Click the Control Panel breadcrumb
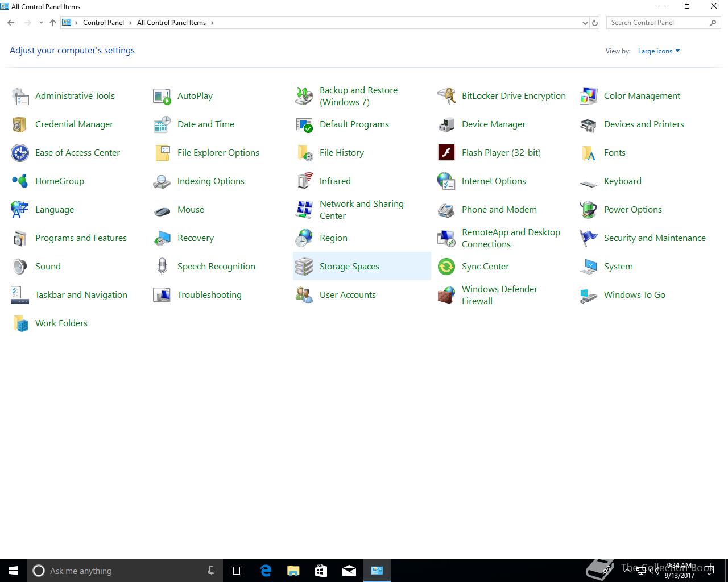The width and height of the screenshot is (728, 582). 104,23
